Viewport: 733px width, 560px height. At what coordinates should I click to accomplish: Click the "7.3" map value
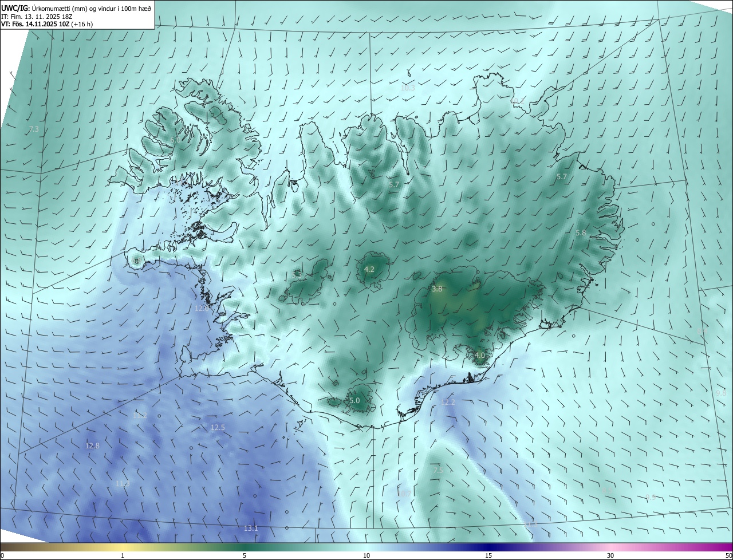(x=34, y=129)
